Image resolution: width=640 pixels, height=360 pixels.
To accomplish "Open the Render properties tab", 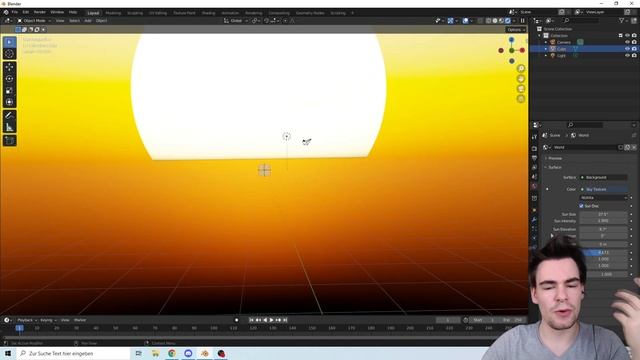I will (x=534, y=148).
